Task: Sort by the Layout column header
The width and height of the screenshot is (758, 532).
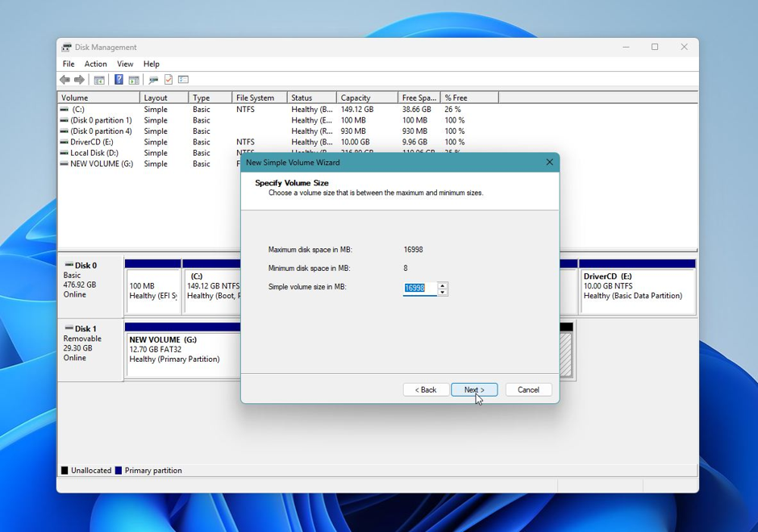Action: point(164,98)
